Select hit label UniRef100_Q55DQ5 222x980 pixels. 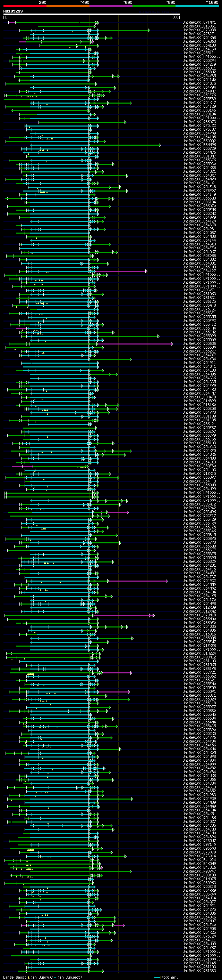pos(199,638)
